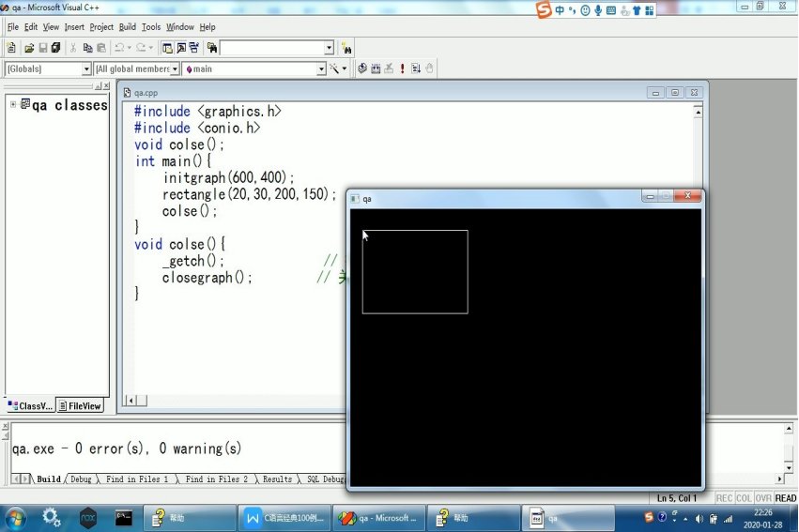Click inside the Find search input field
This screenshot has height=532, width=799.
[x=272, y=48]
